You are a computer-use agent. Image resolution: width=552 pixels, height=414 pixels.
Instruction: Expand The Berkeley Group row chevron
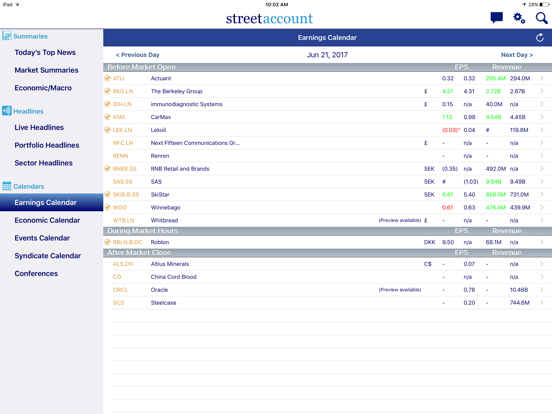pyautogui.click(x=542, y=91)
